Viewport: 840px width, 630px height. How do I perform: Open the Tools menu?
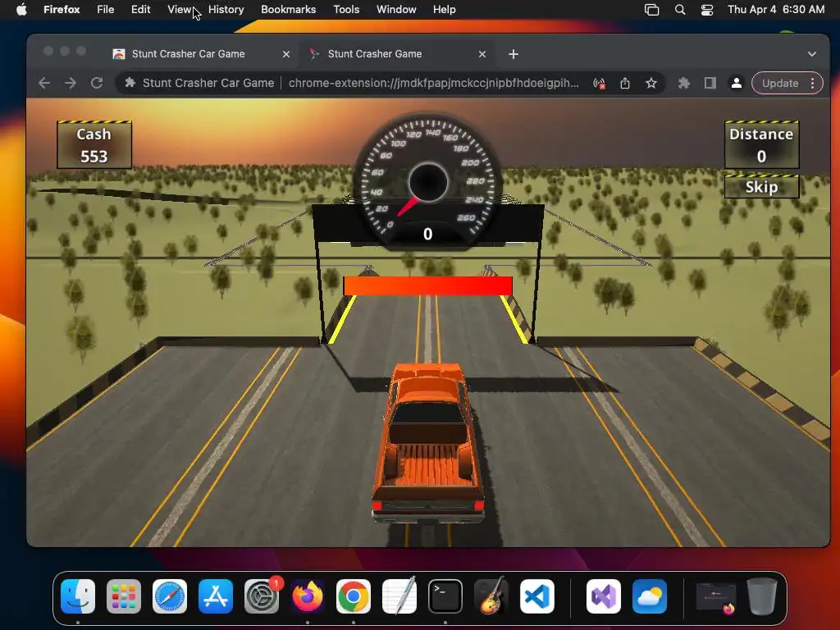pos(346,10)
